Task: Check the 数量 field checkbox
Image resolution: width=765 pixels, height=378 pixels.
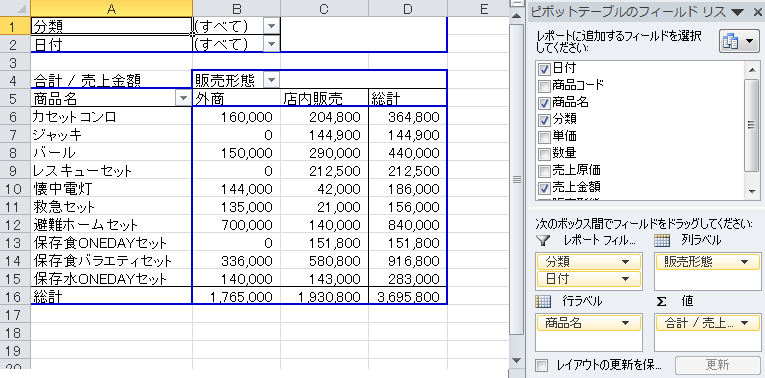Action: tap(544, 154)
